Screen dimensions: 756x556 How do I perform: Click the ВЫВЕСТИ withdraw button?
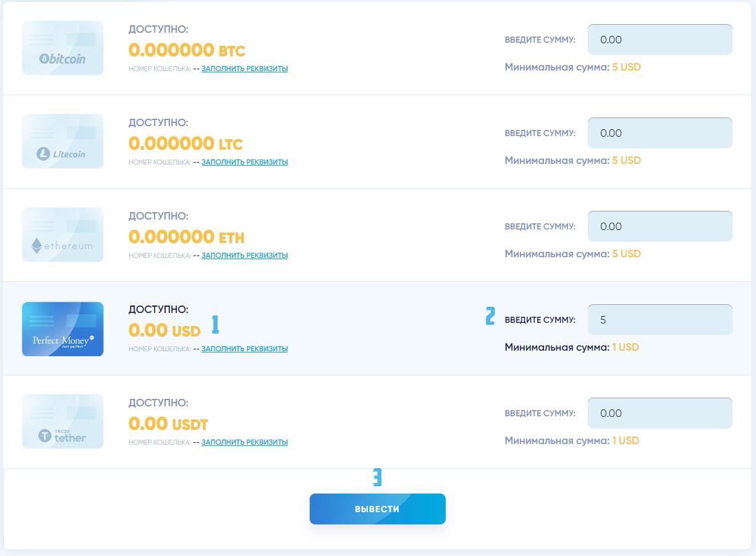point(378,509)
